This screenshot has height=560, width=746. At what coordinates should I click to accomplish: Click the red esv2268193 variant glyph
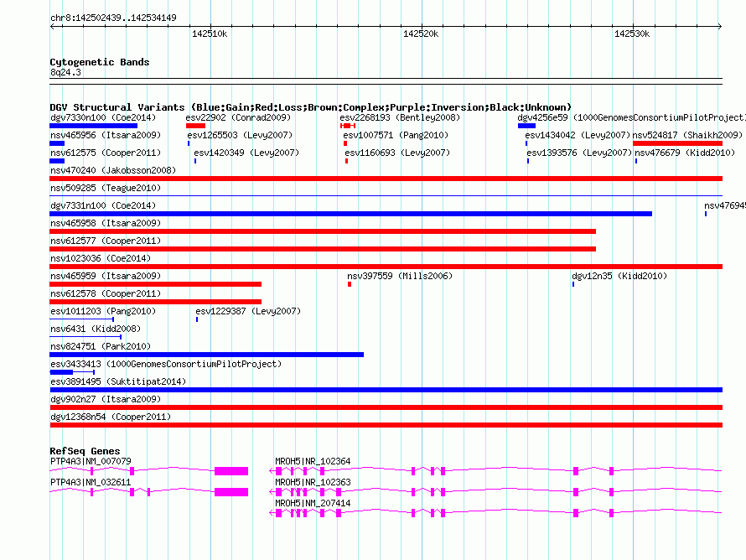click(348, 126)
